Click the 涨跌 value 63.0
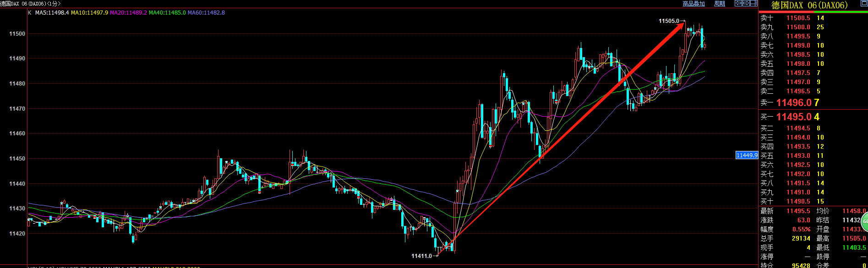 point(804,220)
